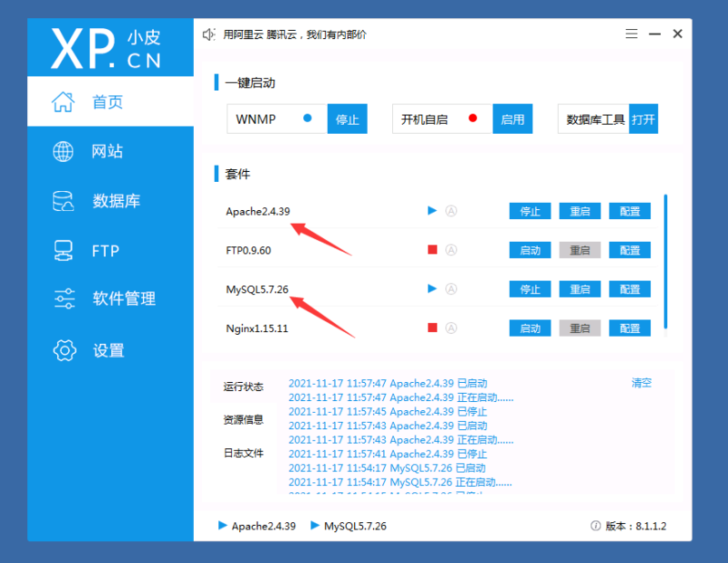The image size is (728, 563).
Task: Switch to the 运行状态 tab
Action: (243, 387)
